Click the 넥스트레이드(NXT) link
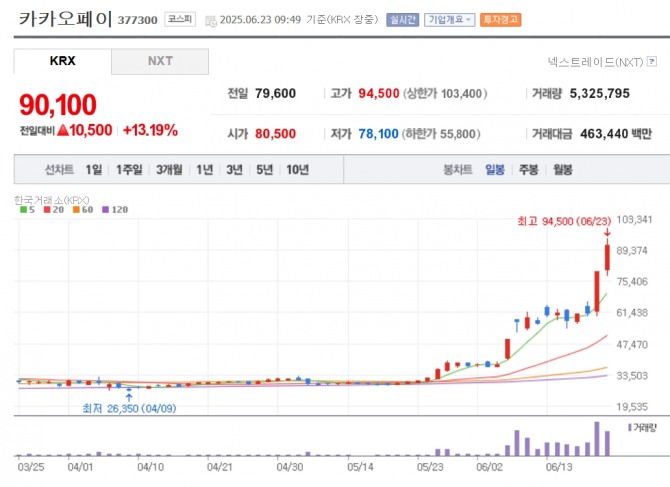The width and height of the screenshot is (670, 487). point(595,62)
